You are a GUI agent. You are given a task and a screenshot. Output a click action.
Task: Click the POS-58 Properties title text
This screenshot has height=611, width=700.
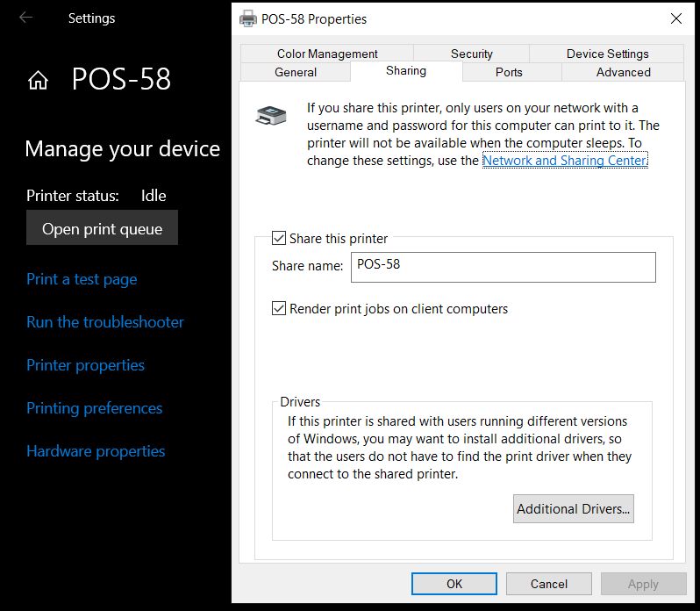click(314, 19)
